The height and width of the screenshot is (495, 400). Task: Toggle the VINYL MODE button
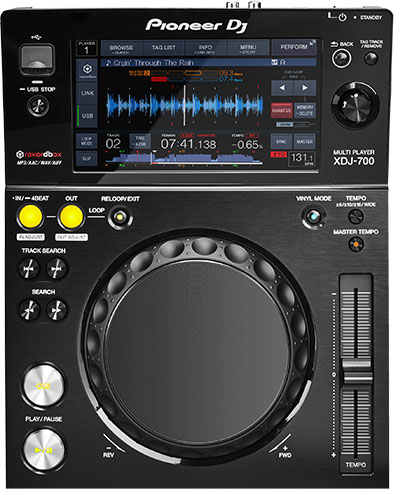pyautogui.click(x=313, y=218)
